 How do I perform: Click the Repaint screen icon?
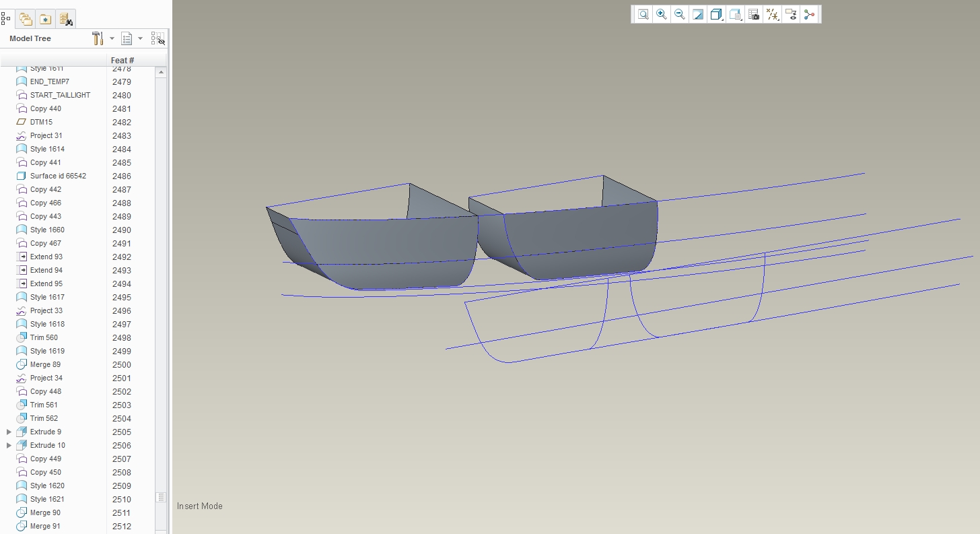click(x=698, y=14)
